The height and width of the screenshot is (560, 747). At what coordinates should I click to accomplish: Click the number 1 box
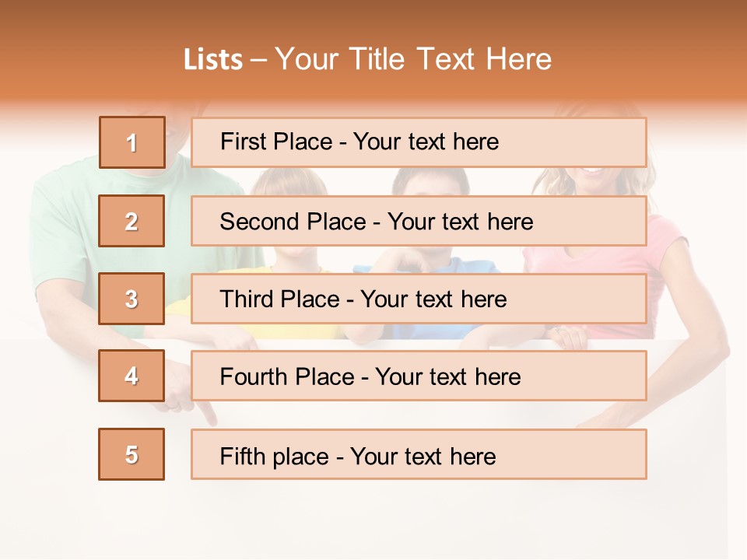(132, 142)
